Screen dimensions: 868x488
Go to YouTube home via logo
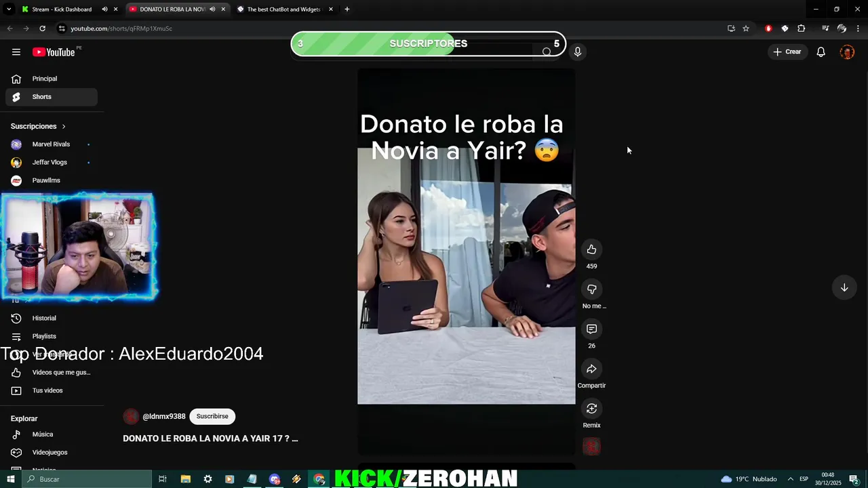(x=54, y=52)
